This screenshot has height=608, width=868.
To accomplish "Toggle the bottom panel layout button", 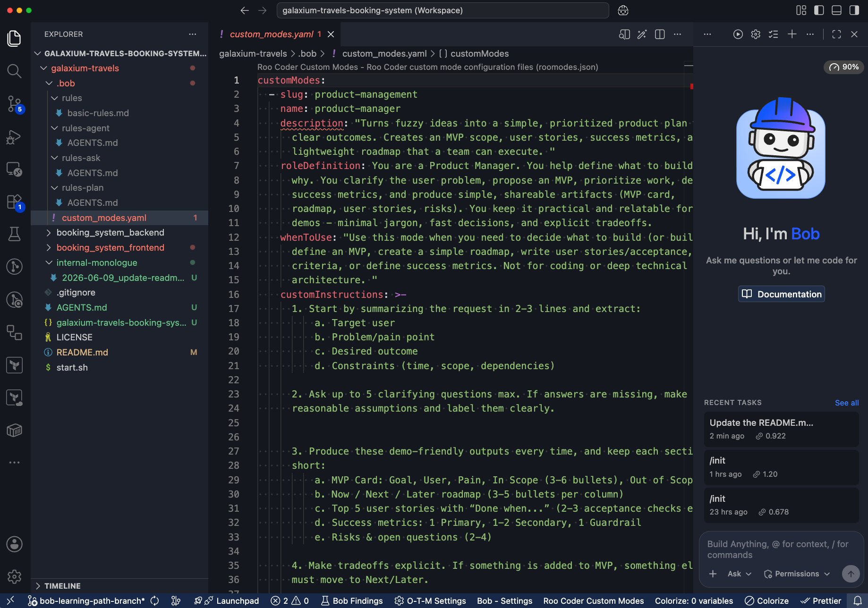I will pyautogui.click(x=836, y=10).
